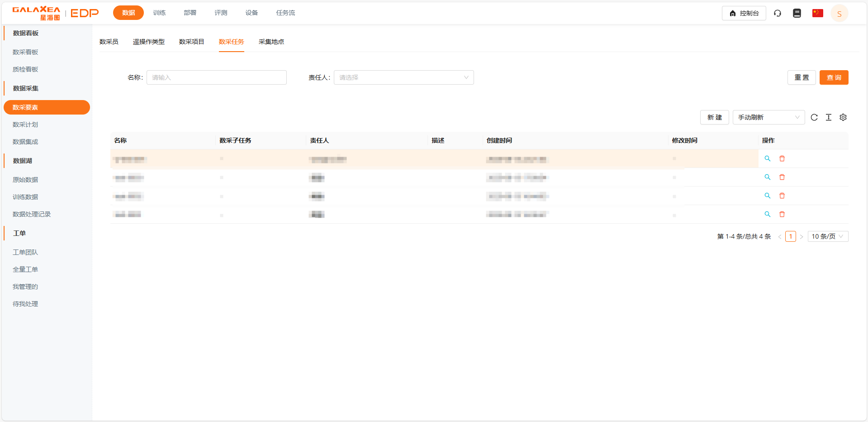Delete the second row task
The height and width of the screenshot is (422, 868).
click(782, 177)
